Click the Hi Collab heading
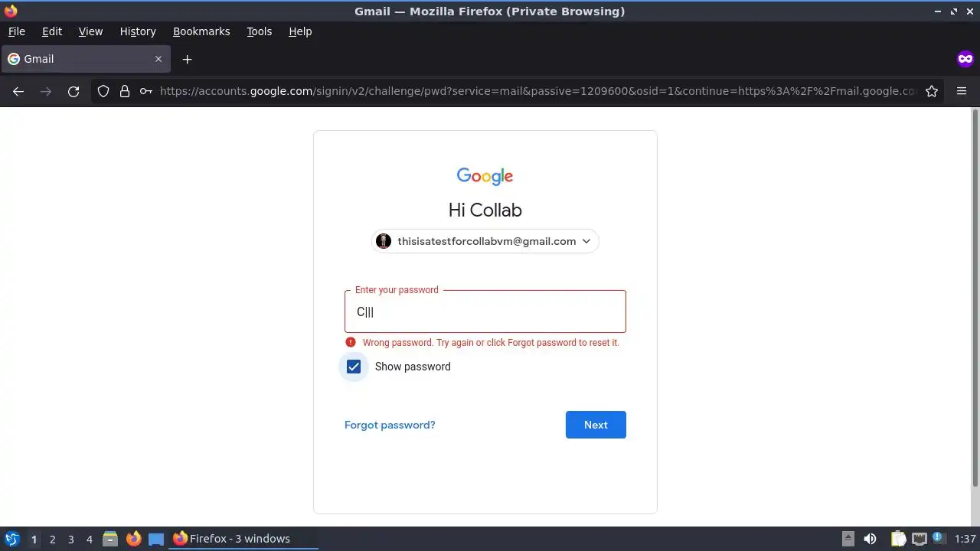This screenshot has height=551, width=980. pyautogui.click(x=485, y=210)
